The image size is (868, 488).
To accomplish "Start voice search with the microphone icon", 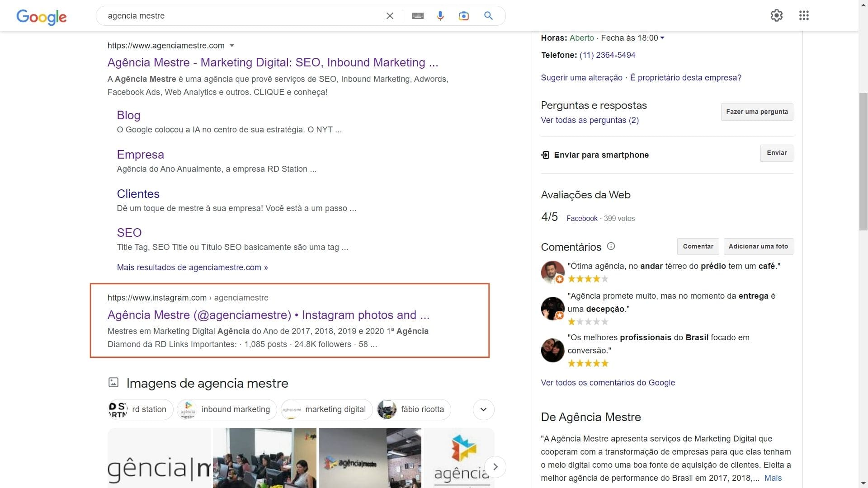I will pos(440,15).
